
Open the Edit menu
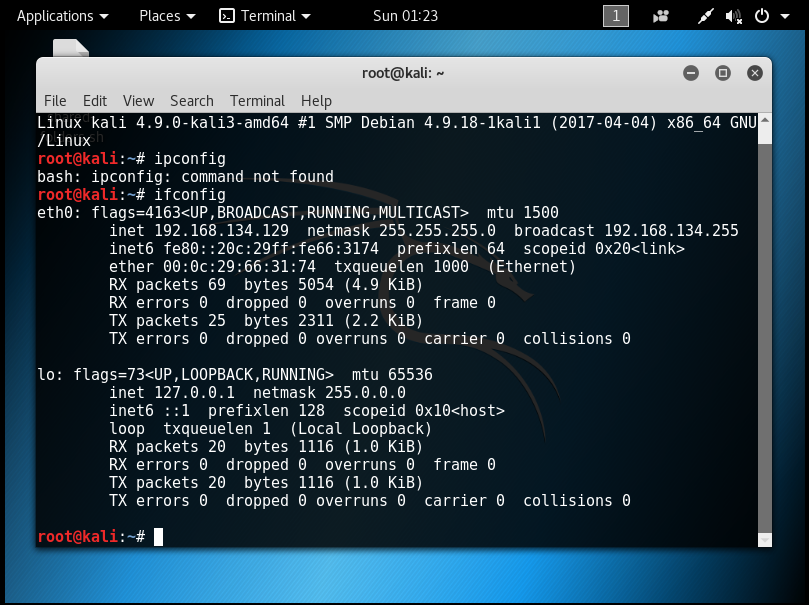(x=95, y=101)
